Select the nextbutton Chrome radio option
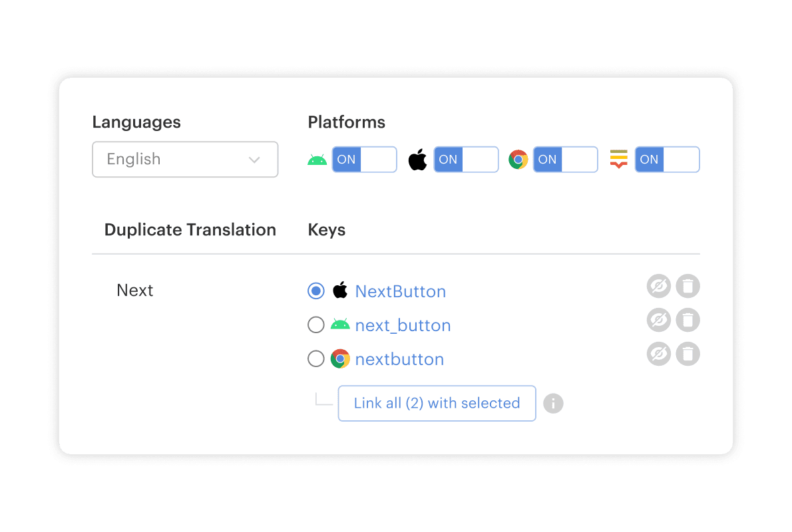Image resolution: width=792 pixels, height=532 pixels. (315, 359)
